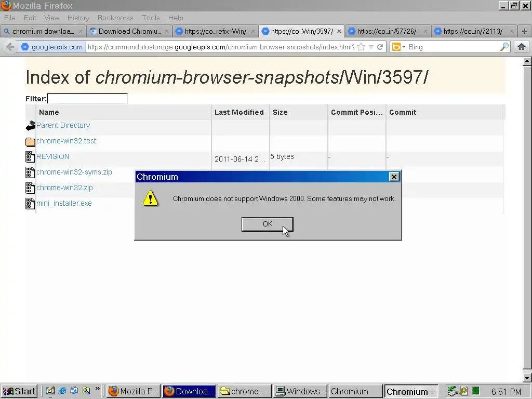
Task: Click the '2011-06-14 2...' date cell
Action: point(240,159)
